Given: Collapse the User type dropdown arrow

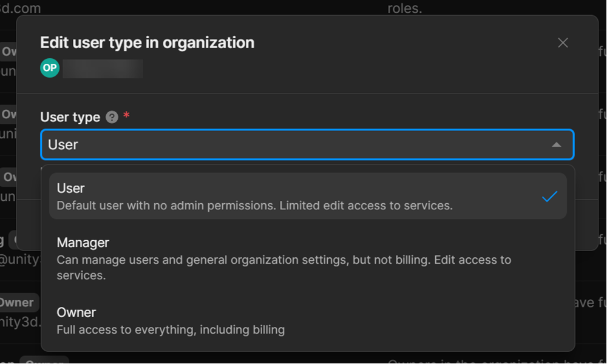Looking at the screenshot, I should 556,144.
